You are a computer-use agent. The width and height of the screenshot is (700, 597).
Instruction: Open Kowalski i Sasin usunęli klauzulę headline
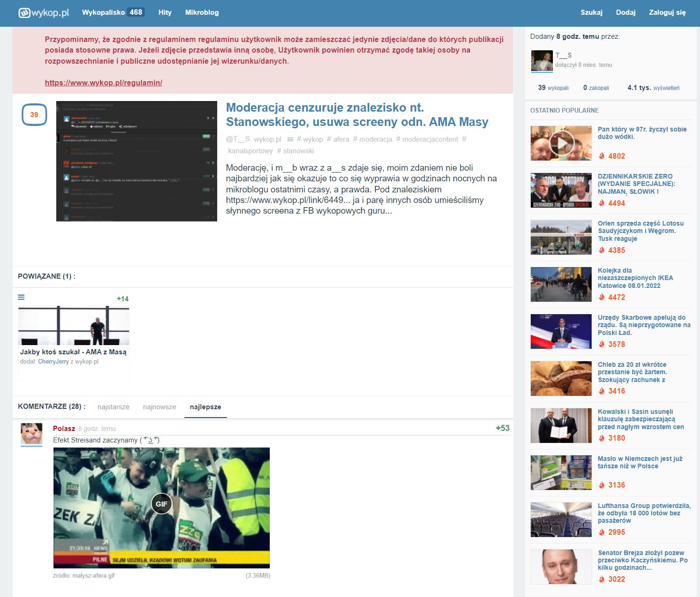click(x=641, y=419)
